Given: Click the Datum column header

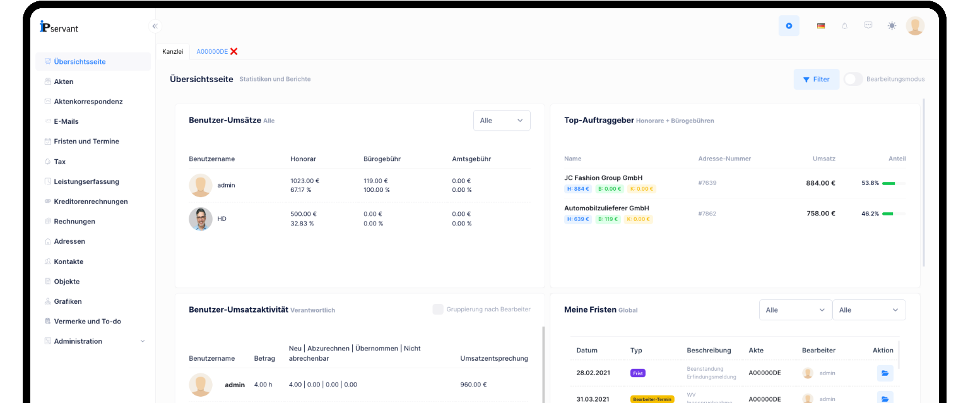Looking at the screenshot, I should point(587,350).
